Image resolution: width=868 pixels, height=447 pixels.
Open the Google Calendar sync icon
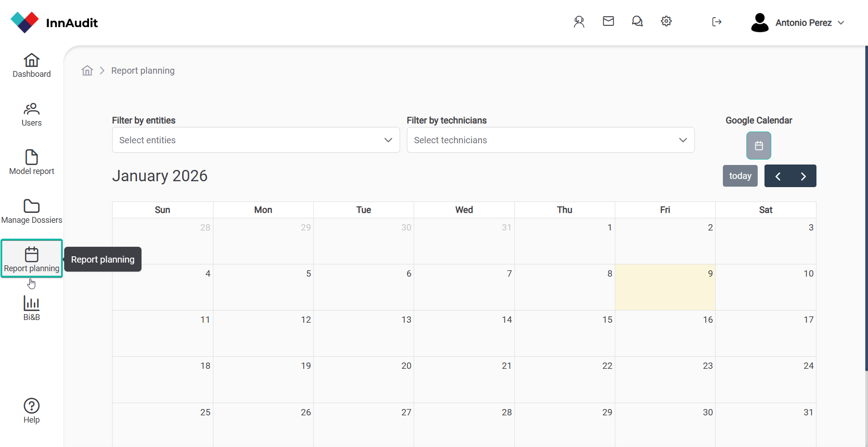click(x=759, y=146)
